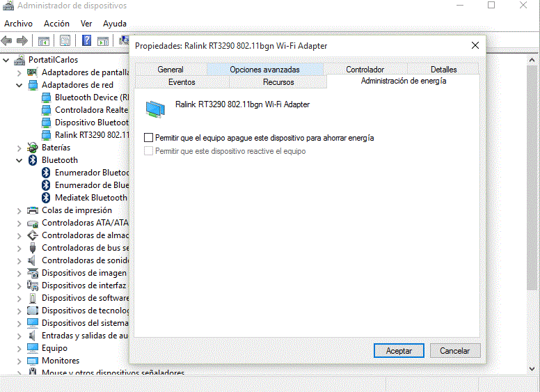
Task: Open the Acción menu
Action: click(56, 24)
